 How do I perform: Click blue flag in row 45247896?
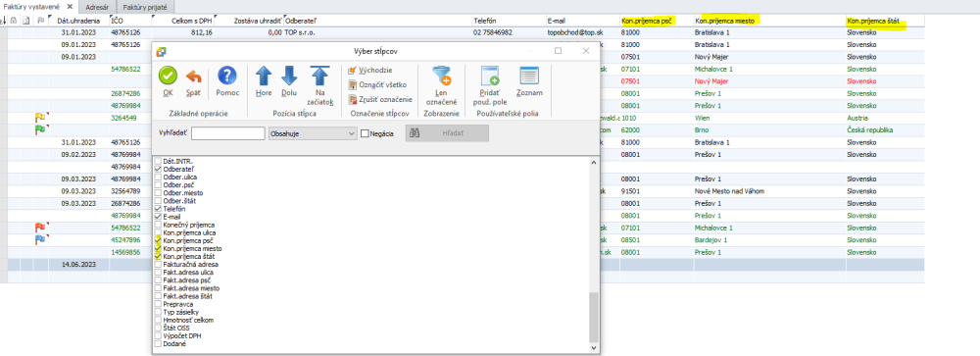[x=40, y=239]
